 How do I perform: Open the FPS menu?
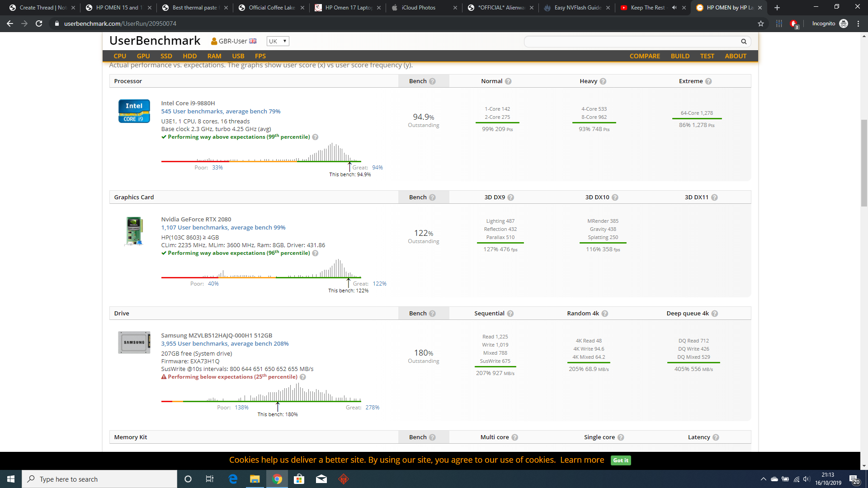tap(260, 56)
